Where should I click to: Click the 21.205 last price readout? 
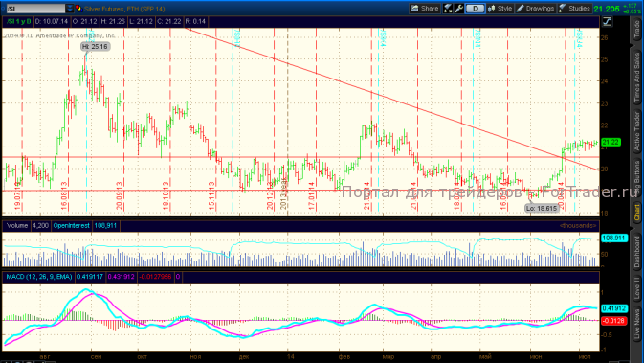pyautogui.click(x=607, y=9)
